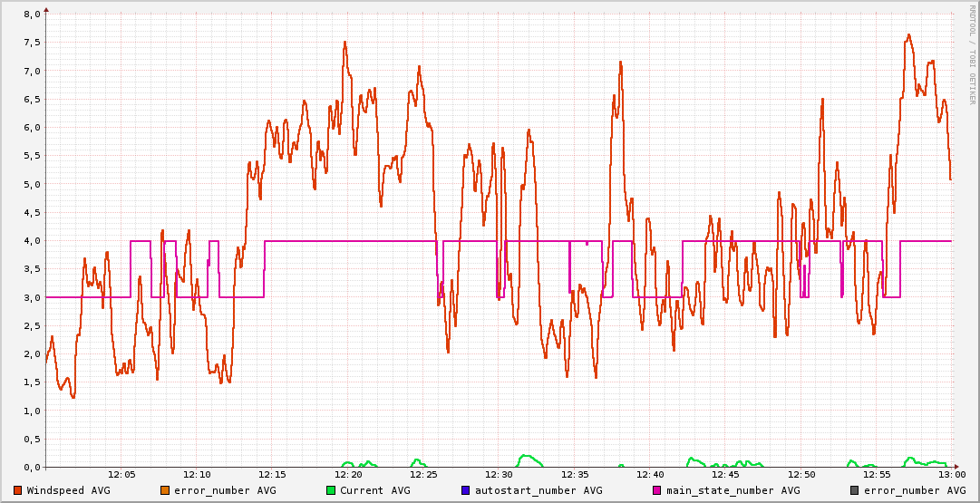Click the 4,0 value on the y-axis
Screen dimensions: 980x503
[32, 241]
